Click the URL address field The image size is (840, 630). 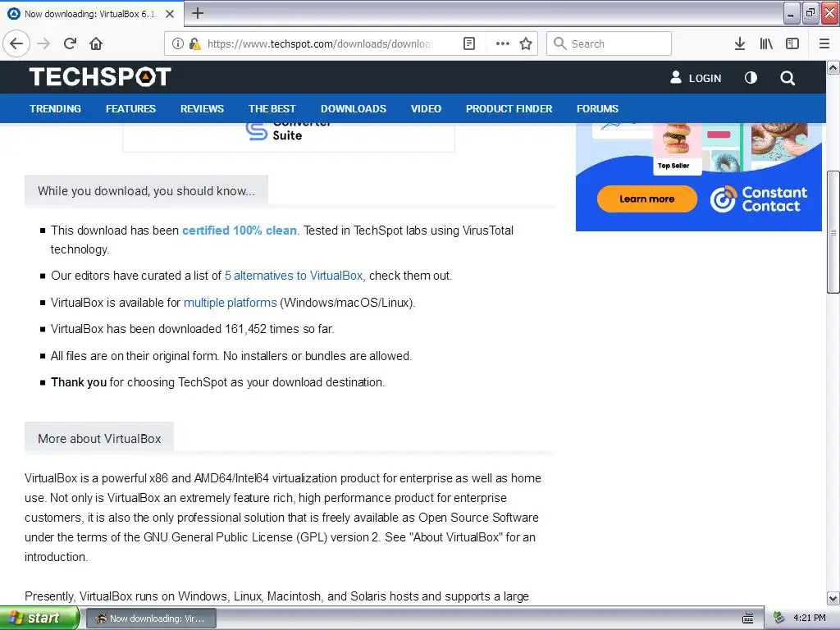(319, 43)
